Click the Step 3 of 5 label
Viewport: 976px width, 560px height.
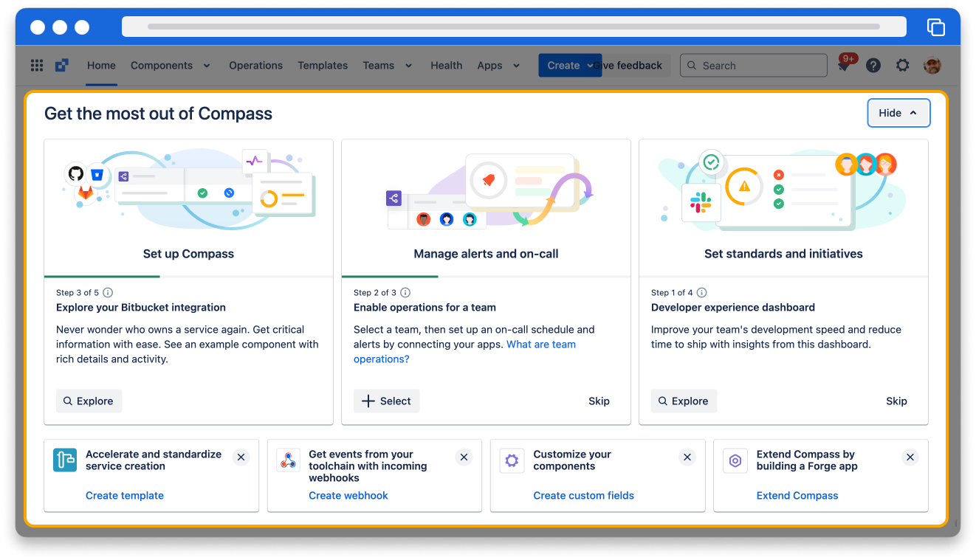(78, 293)
